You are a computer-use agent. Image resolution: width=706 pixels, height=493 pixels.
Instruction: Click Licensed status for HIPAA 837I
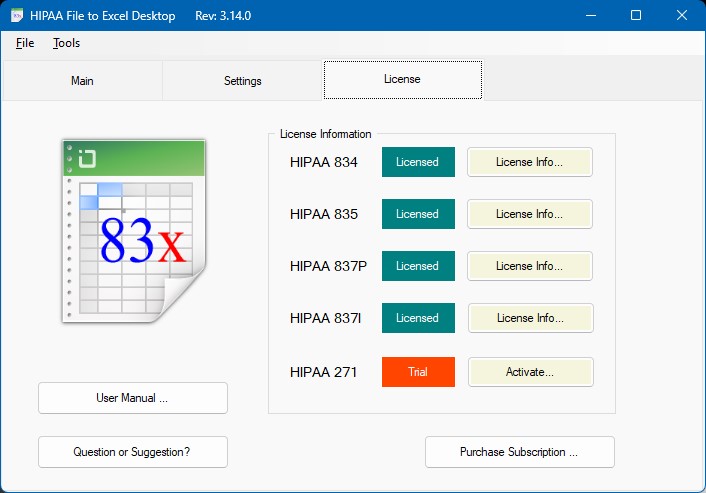[x=418, y=318]
